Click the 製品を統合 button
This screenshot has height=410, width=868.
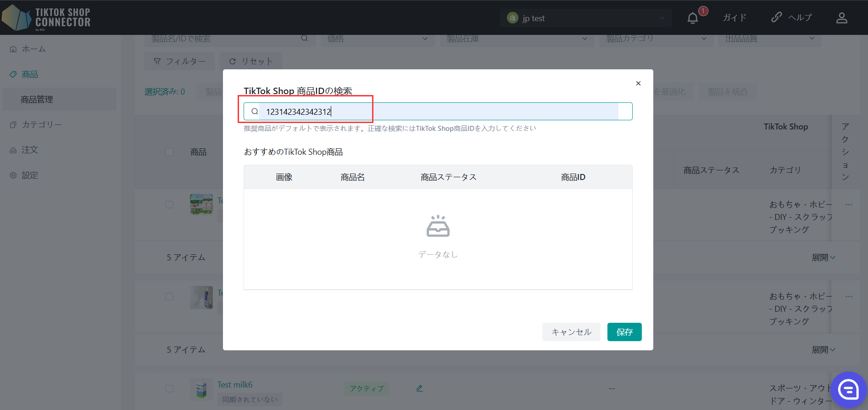pyautogui.click(x=728, y=92)
